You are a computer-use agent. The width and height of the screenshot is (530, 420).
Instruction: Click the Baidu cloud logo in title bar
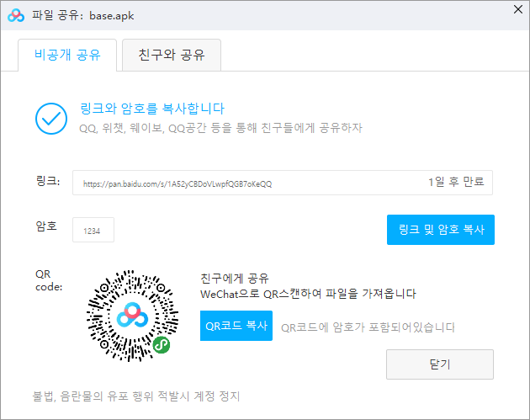click(16, 15)
